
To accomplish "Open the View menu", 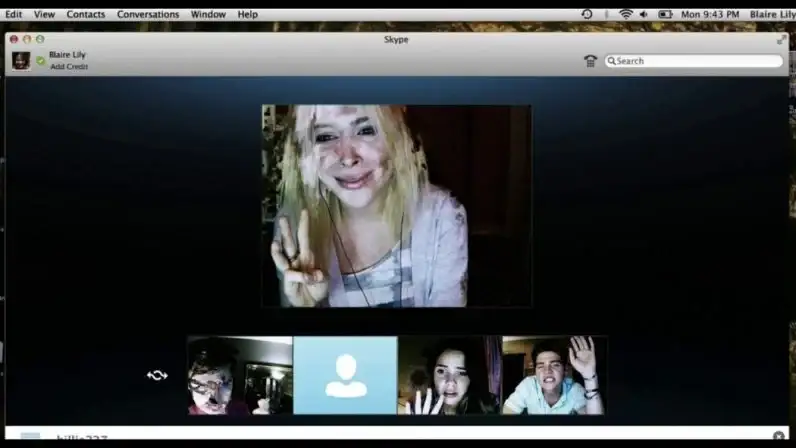I will click(x=44, y=14).
